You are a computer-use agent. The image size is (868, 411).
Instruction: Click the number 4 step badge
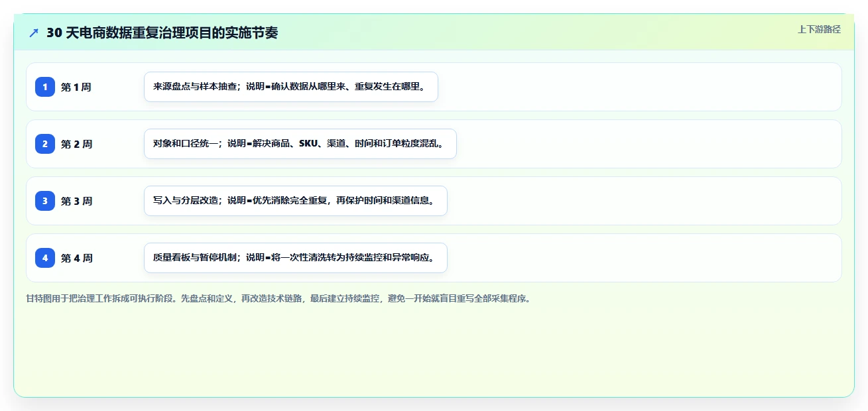point(45,258)
